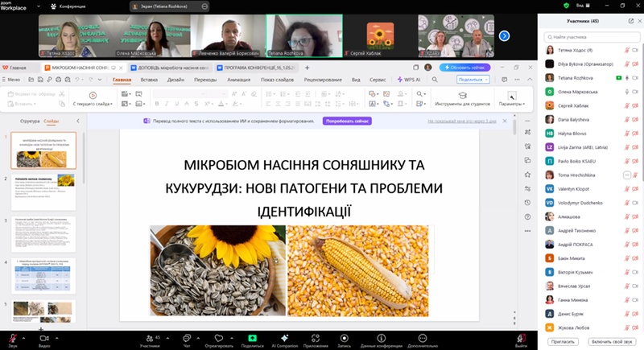Open the Поделиться dropdown in WPS ribbon

click(473, 80)
